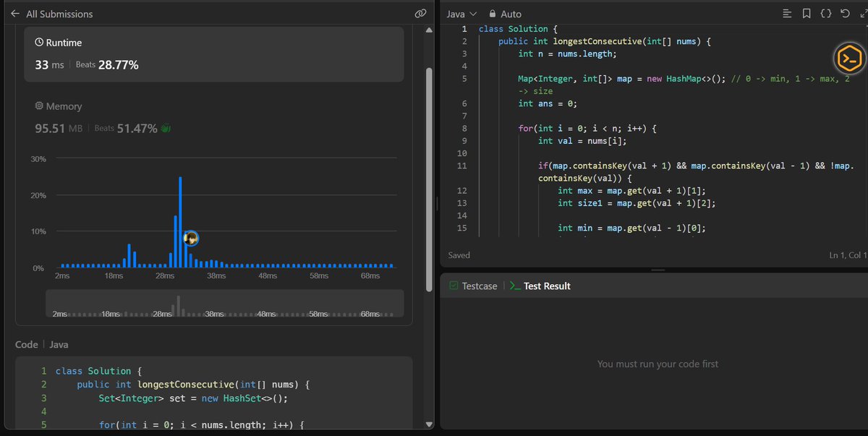Click the 'Ln 1, Col 1' status
Viewport: 868px width, 436px height.
tap(848, 255)
